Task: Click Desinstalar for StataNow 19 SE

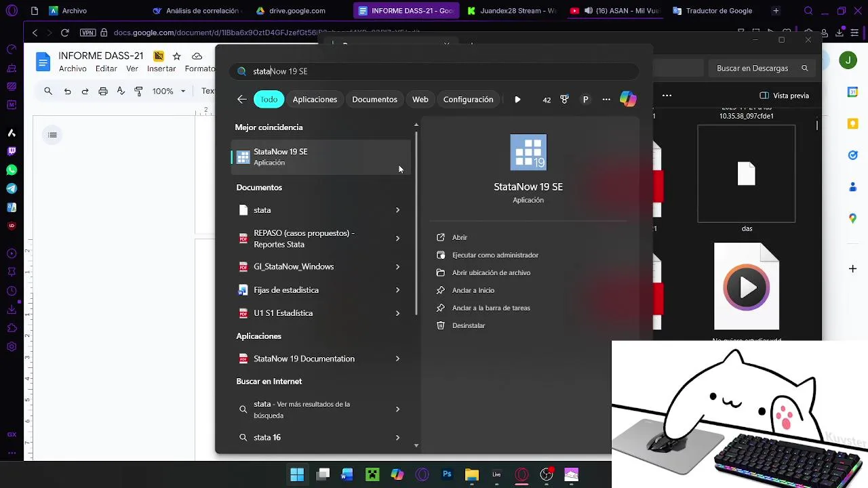Action: point(469,325)
